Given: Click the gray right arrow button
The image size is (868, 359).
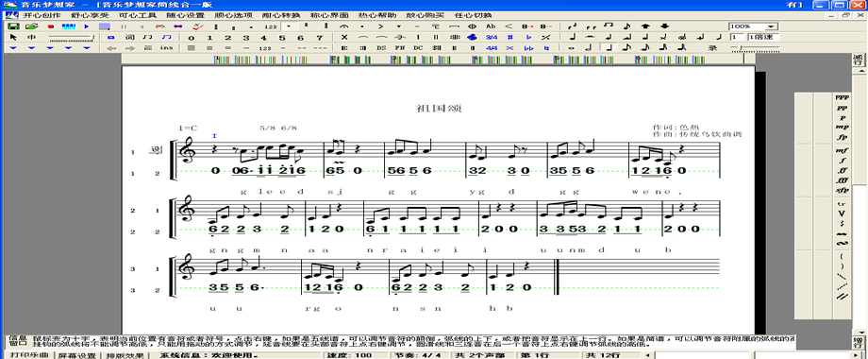Looking at the screenshot, I should coord(130,48).
